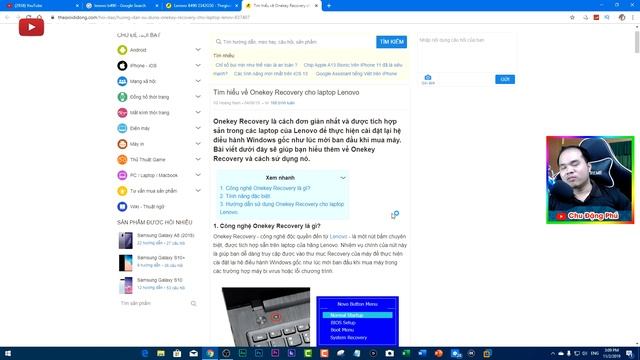
Task: Click the Tư vấn mua sản phẩm icon
Action: click(122, 191)
